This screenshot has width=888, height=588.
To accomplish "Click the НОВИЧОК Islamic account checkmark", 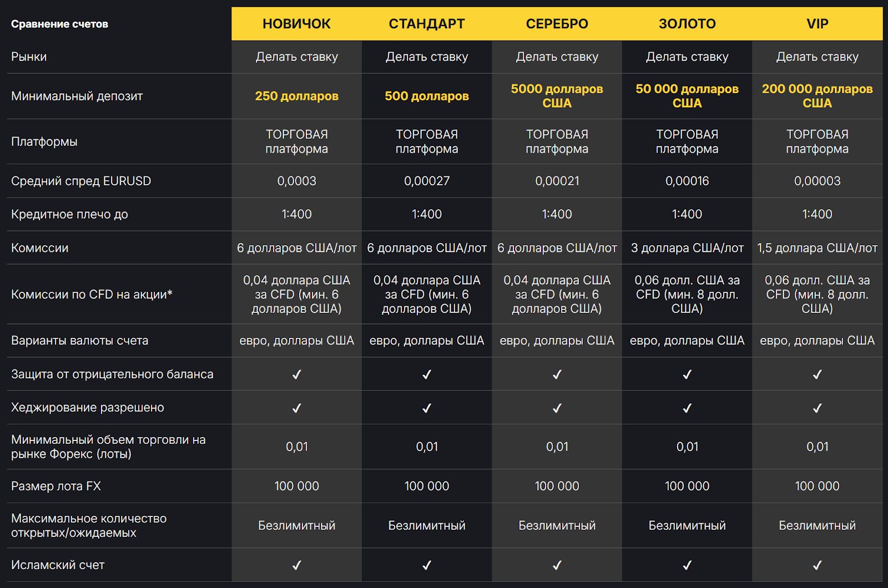I will click(297, 565).
